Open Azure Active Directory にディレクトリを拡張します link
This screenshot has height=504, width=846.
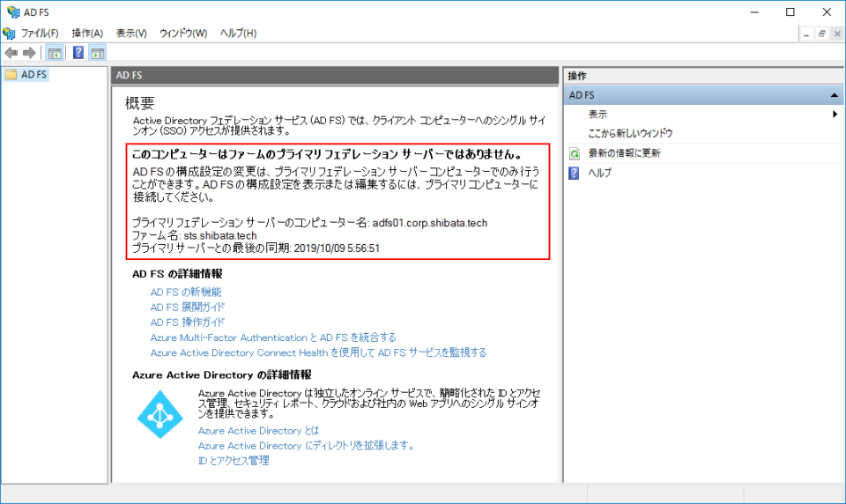(306, 446)
